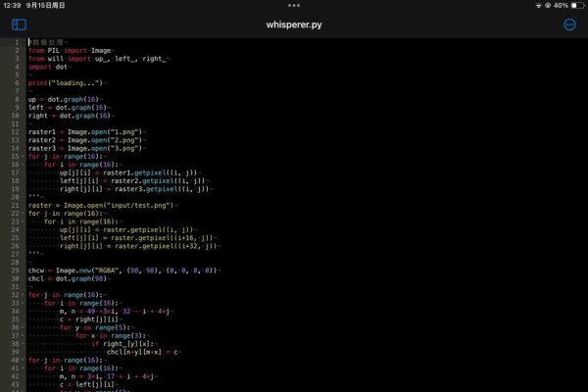Click the 'chcl = dot.graph(98)' line
Screen dimensions: 588x392
(x=69, y=278)
